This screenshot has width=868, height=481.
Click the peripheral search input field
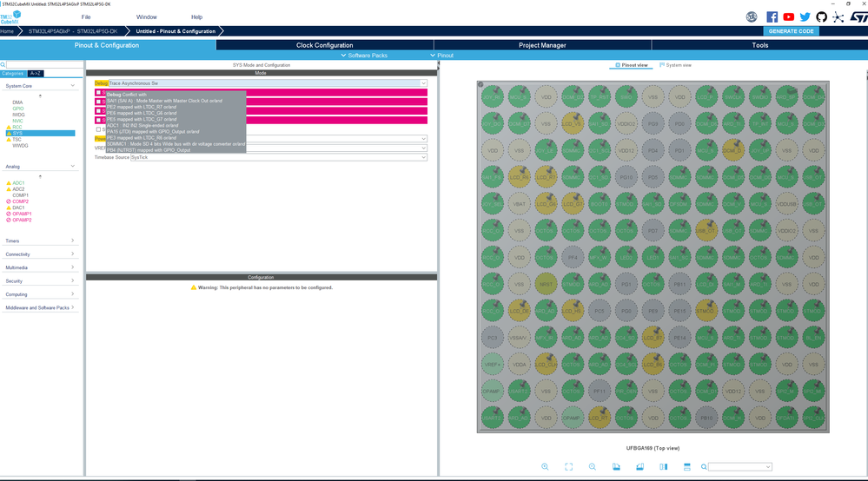(44, 65)
